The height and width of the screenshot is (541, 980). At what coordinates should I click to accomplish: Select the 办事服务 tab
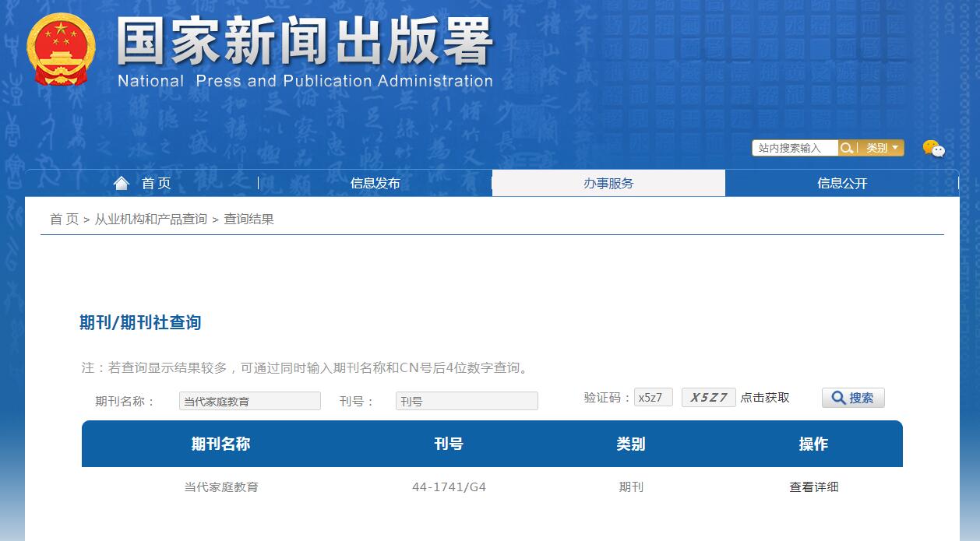(608, 182)
